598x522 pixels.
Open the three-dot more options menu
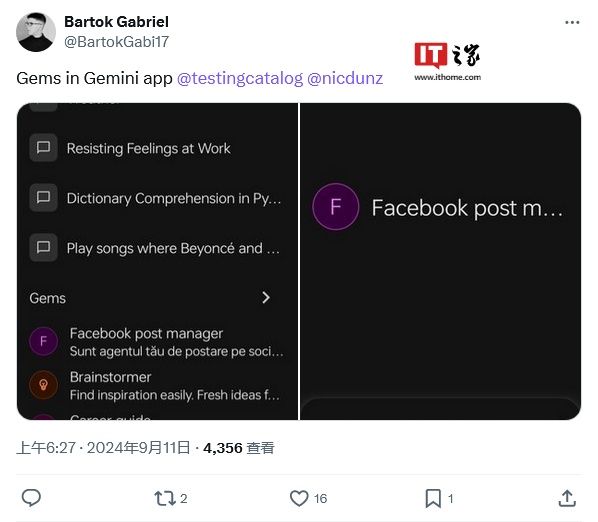pyautogui.click(x=572, y=22)
